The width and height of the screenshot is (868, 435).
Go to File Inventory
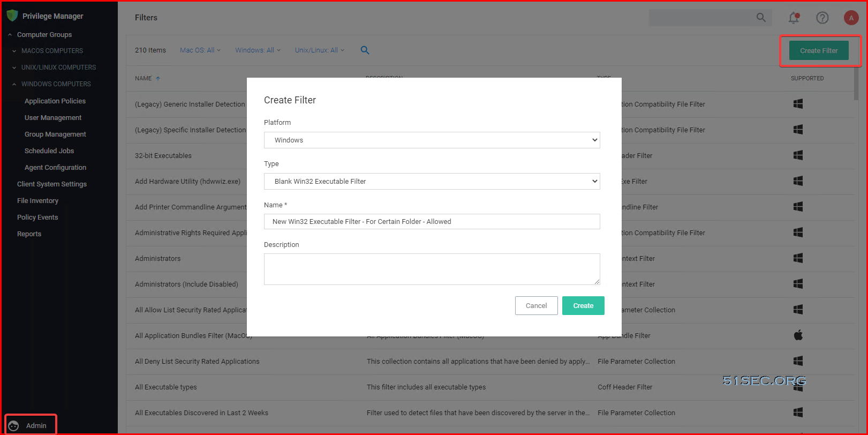tap(37, 201)
